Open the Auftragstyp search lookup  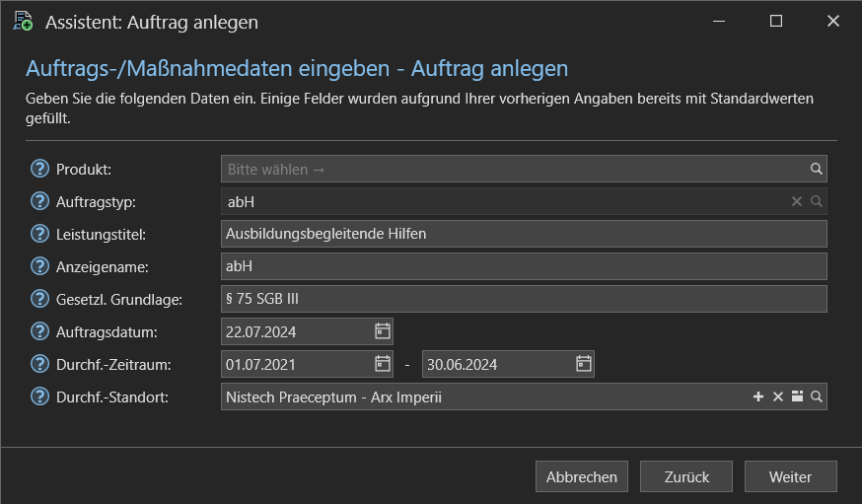pyautogui.click(x=817, y=202)
